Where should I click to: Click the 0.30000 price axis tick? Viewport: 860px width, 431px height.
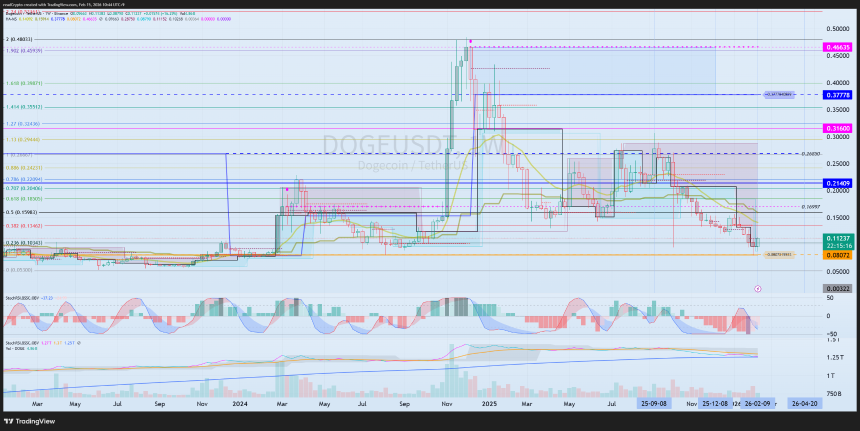click(x=839, y=137)
